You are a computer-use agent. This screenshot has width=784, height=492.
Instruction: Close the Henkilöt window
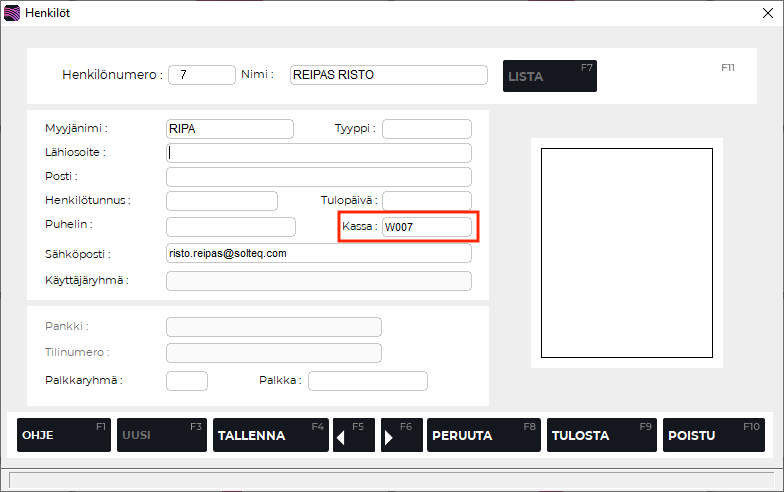[x=765, y=13]
